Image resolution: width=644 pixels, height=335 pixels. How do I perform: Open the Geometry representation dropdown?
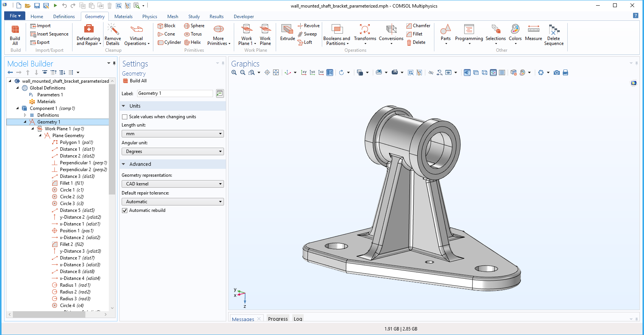point(173,184)
